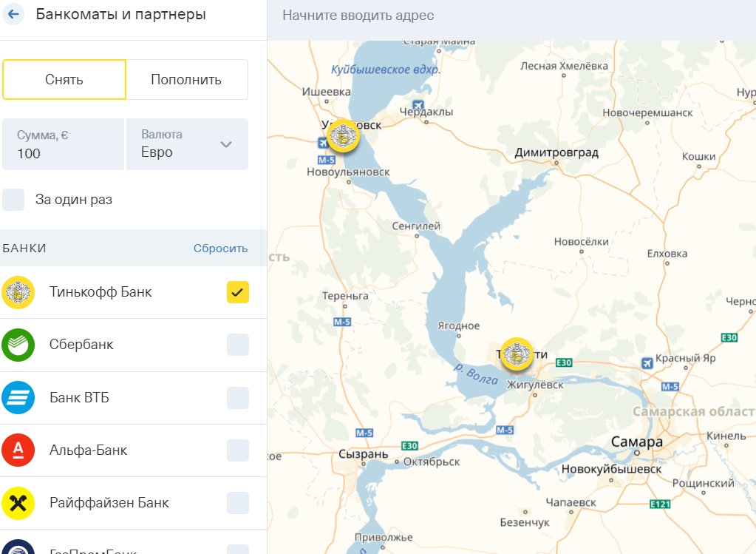Open the Tinkoff ATM marker in Тольятти
The height and width of the screenshot is (554, 756).
coord(517,354)
